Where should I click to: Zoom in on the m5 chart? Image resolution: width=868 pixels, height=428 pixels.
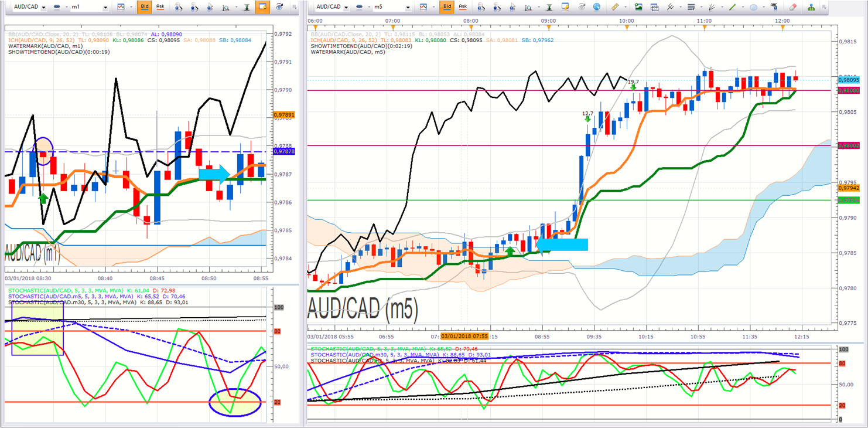coord(481,7)
